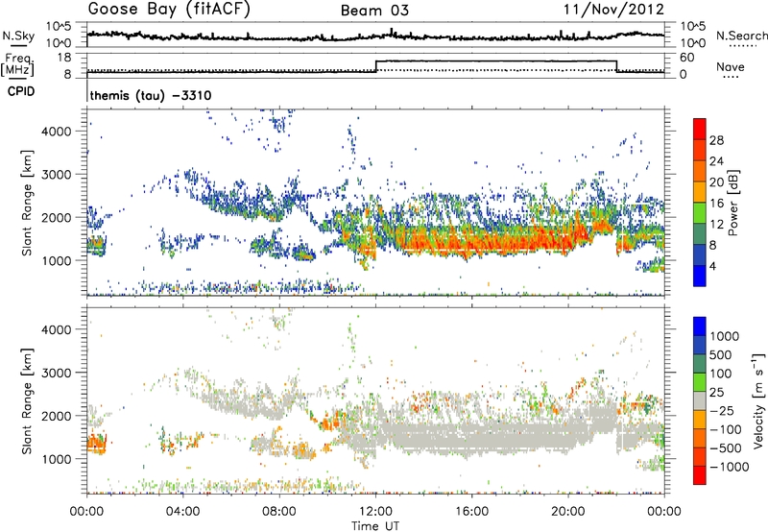
Task: Click the "500" label on Velocity colorbar
Action: [721, 354]
